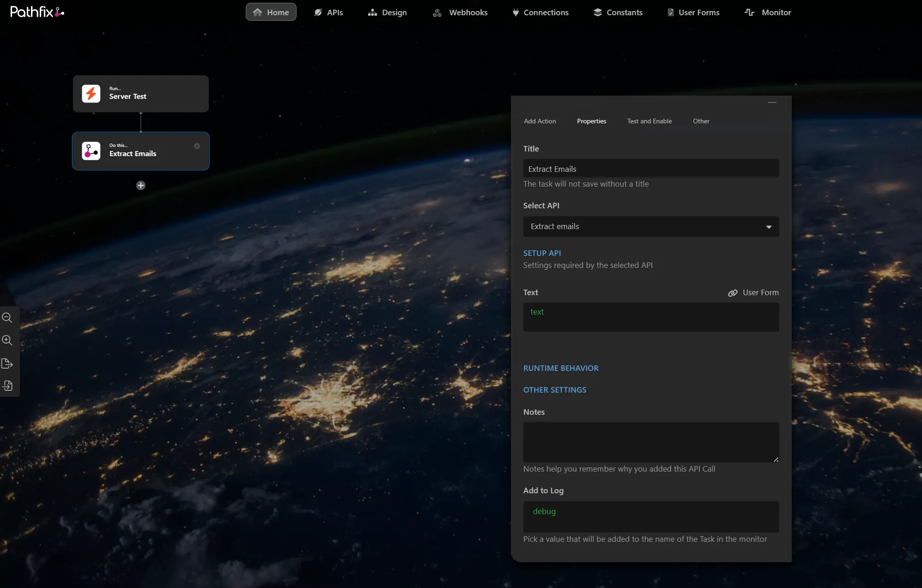Select the Extract Emails action title on canvas
This screenshot has width=922, height=588.
pyautogui.click(x=133, y=154)
